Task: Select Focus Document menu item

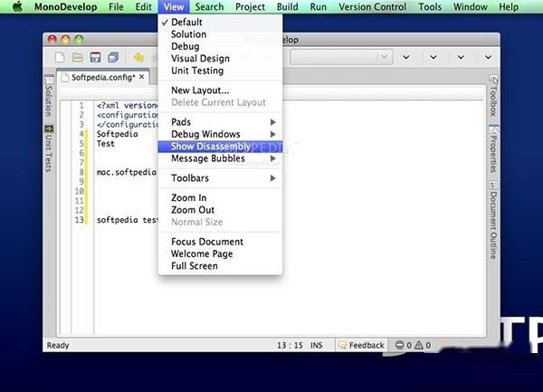Action: coord(220,242)
